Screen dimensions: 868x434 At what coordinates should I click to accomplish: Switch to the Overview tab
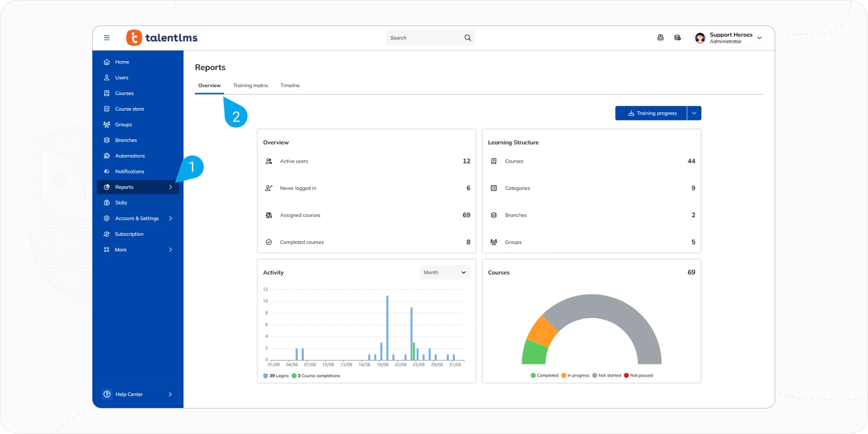point(209,86)
